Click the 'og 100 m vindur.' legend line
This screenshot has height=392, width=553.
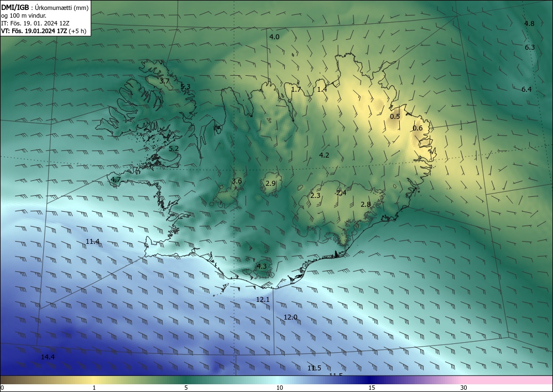[24, 15]
